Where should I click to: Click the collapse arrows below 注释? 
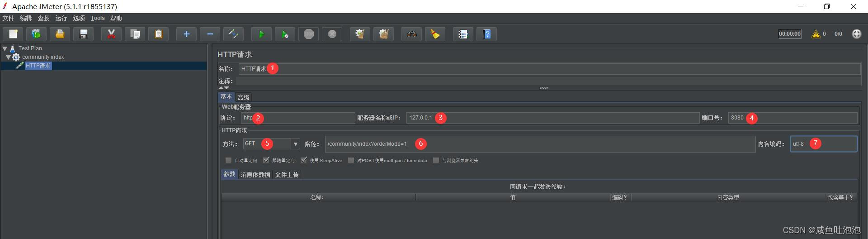pos(224,88)
